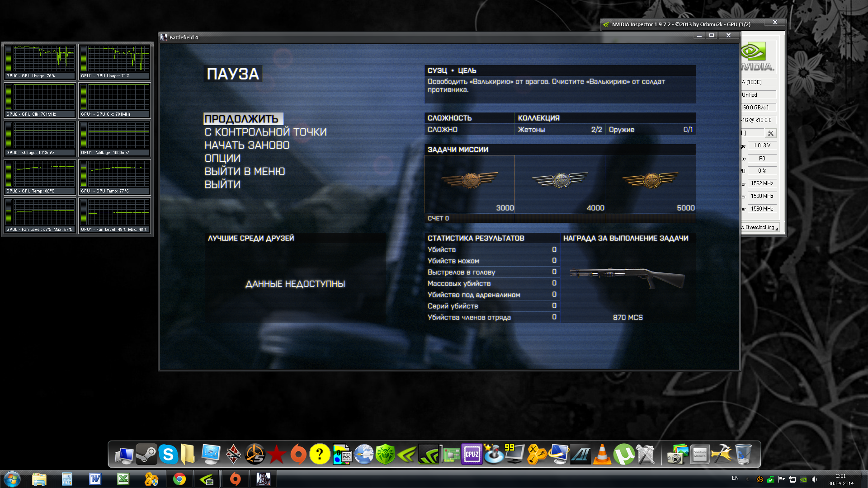
Task: Select the last ВЫЙТИ menu entry
Action: click(x=222, y=184)
